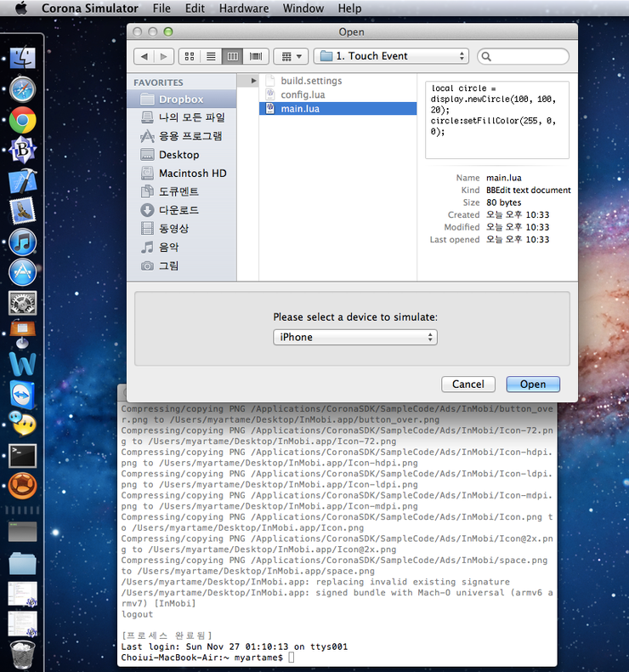The width and height of the screenshot is (629, 672).
Task: Switch to Cover Flow view
Action: tap(256, 57)
